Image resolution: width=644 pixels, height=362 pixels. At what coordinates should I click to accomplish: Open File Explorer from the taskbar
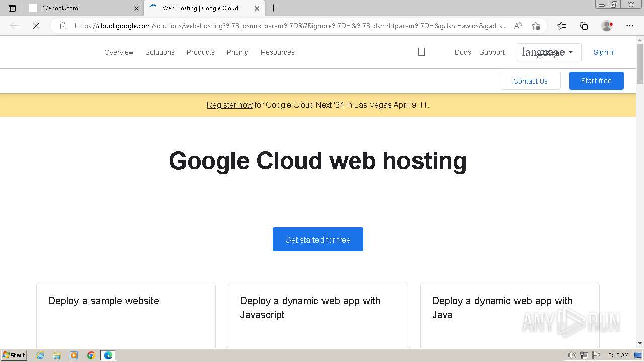[57, 355]
